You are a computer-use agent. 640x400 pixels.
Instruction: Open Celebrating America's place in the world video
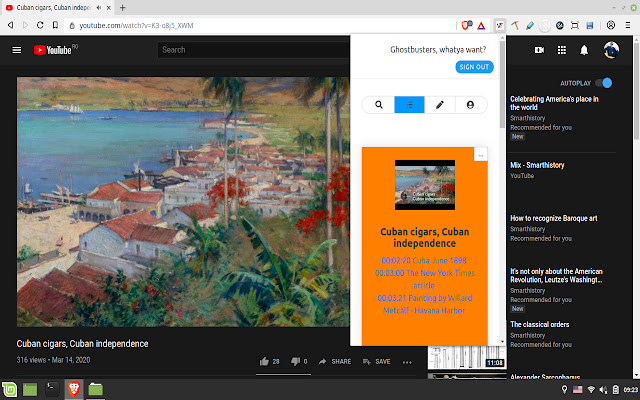[554, 103]
